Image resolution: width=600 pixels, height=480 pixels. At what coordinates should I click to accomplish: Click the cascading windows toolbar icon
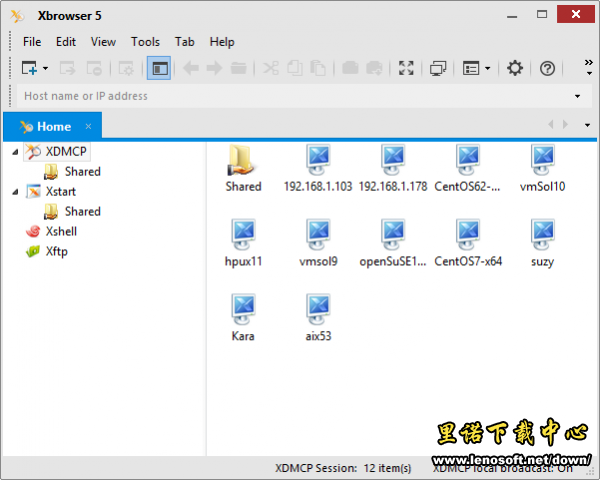[x=438, y=69]
